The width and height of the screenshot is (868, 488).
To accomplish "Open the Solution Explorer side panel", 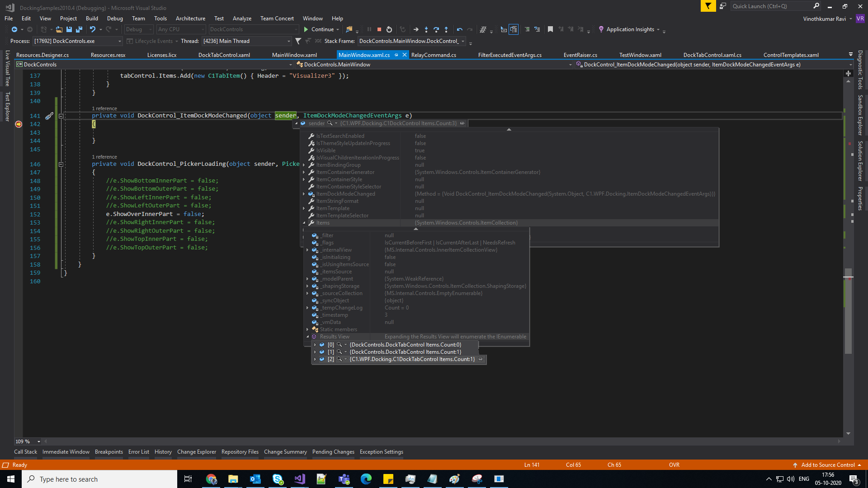I will click(860, 161).
